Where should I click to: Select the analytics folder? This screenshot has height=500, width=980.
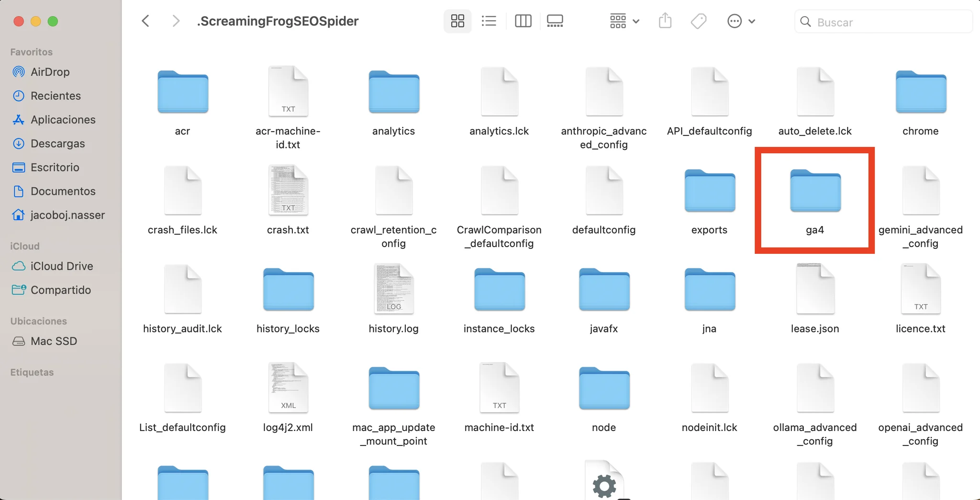coord(394,92)
